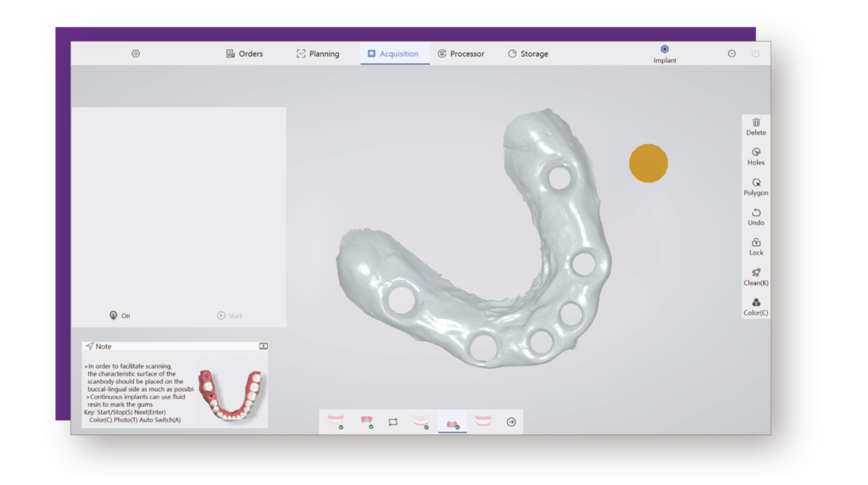Select the lower jaw scan step

click(x=422, y=422)
